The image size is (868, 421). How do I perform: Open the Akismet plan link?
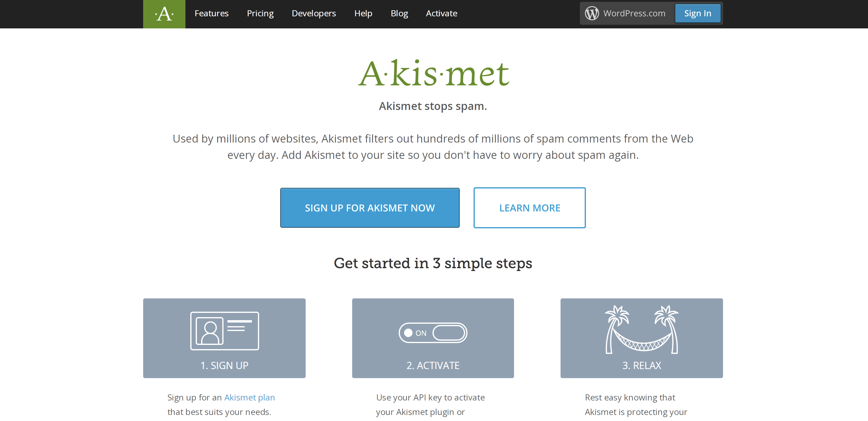click(249, 397)
